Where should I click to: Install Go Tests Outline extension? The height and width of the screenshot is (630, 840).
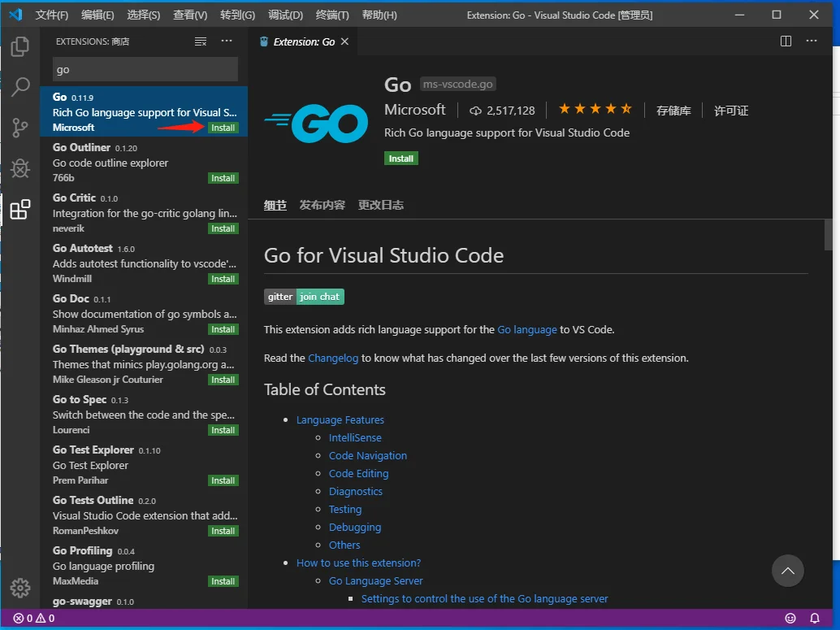point(223,531)
